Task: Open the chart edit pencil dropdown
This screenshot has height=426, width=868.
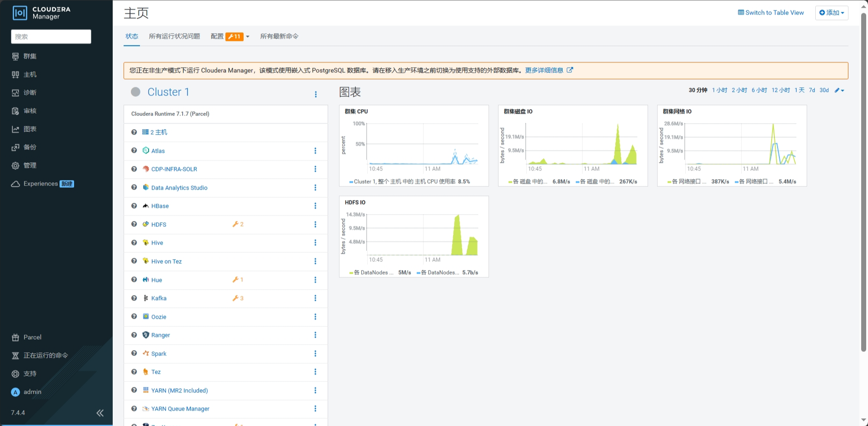Action: [839, 90]
